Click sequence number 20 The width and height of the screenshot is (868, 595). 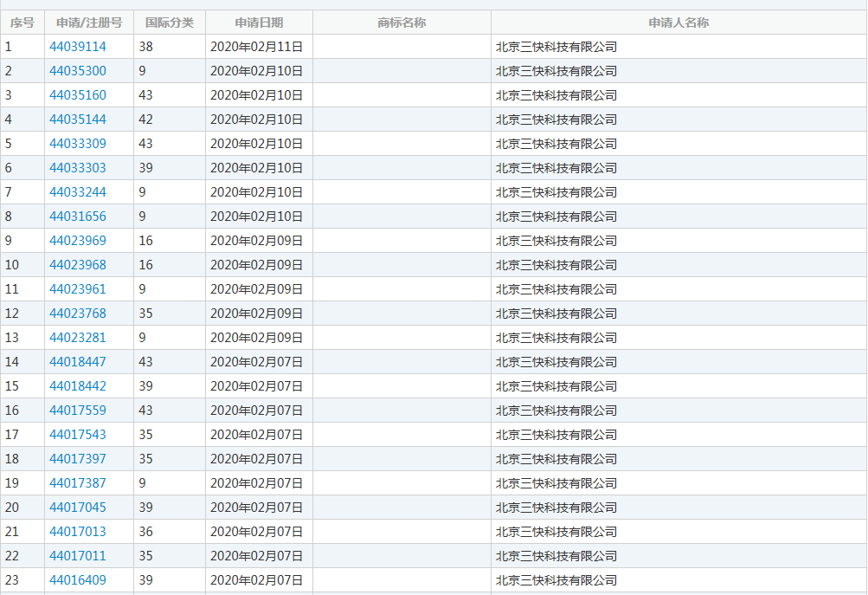[x=11, y=507]
